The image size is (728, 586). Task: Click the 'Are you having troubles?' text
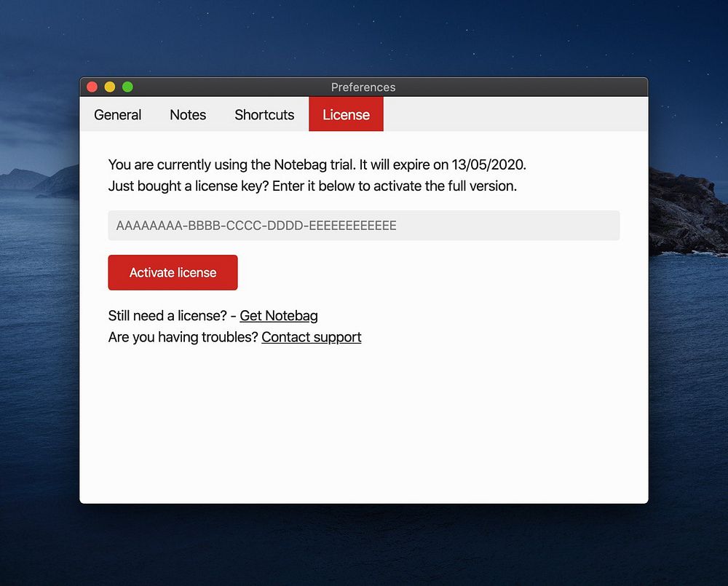183,337
